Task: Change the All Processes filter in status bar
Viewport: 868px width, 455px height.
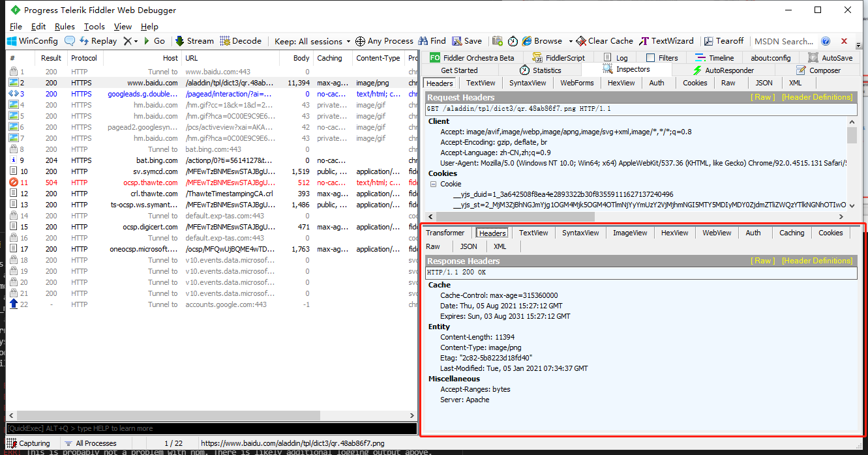Action: point(91,443)
